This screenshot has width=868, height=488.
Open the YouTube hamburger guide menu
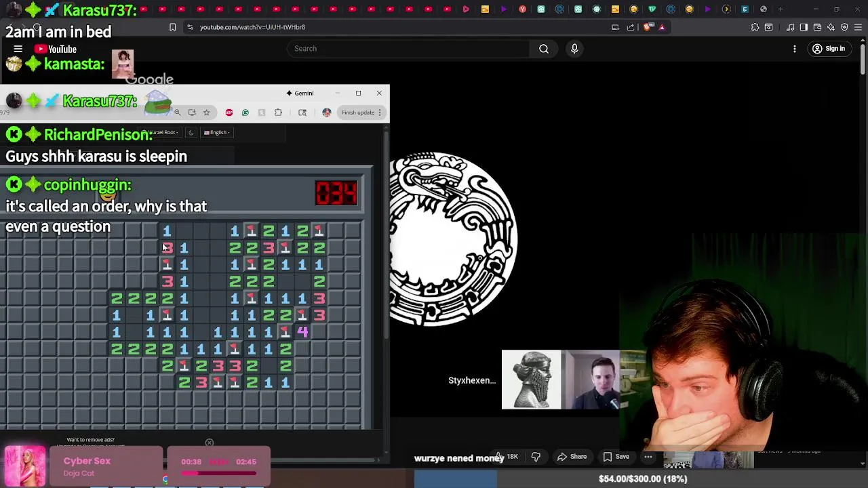[x=18, y=49]
